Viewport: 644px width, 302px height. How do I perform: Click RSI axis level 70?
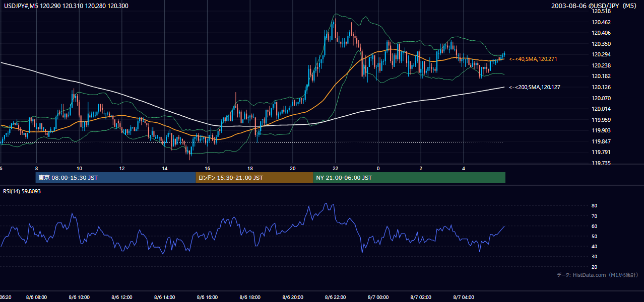tap(595, 216)
